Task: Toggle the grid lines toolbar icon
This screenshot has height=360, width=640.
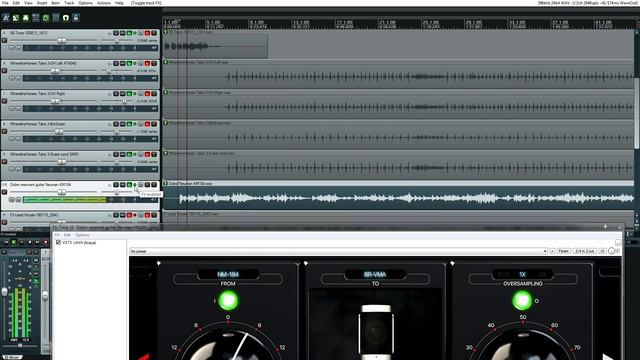Action: pos(56,18)
